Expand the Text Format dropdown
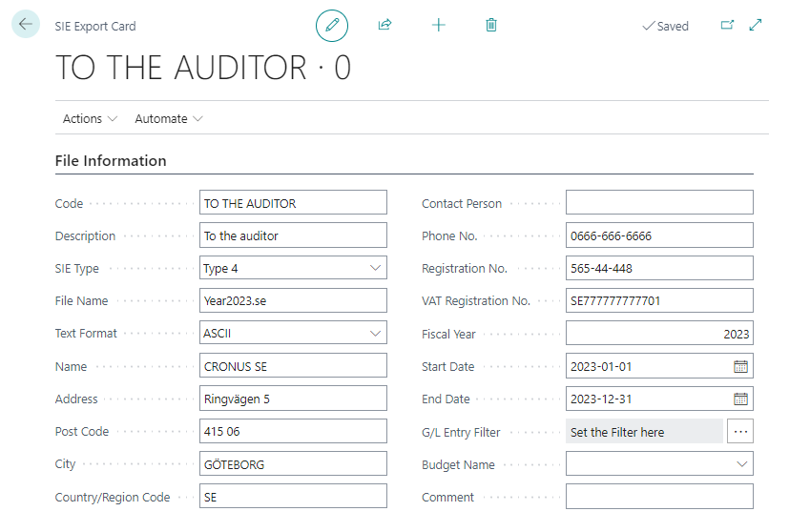Image resolution: width=810 pixels, height=532 pixels. point(376,334)
